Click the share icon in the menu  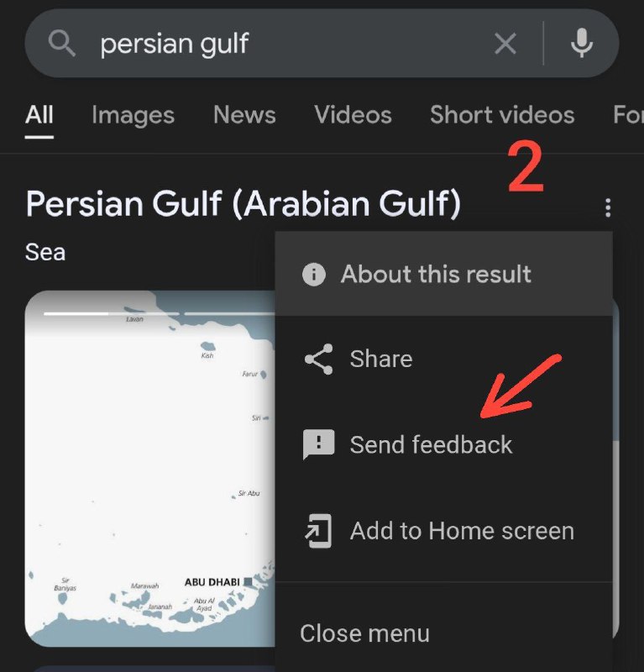pos(318,360)
